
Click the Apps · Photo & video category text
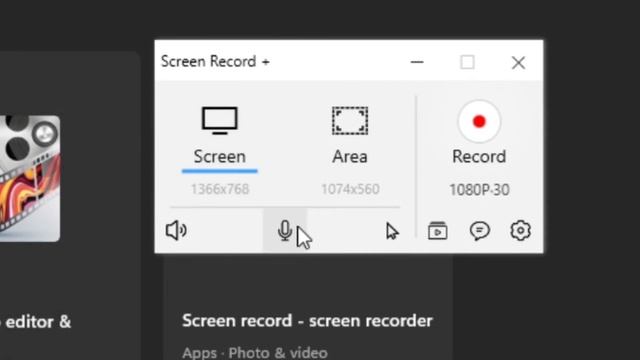[x=255, y=352]
